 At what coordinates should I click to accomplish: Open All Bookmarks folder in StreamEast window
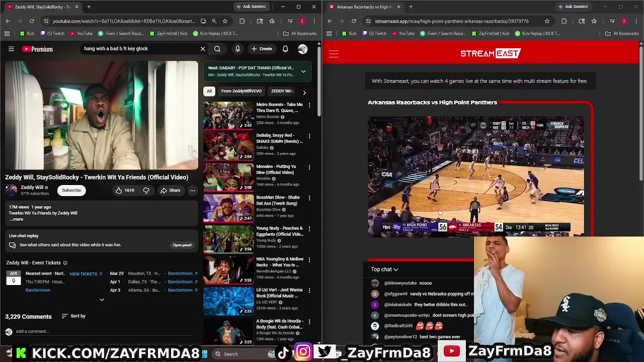point(622,34)
